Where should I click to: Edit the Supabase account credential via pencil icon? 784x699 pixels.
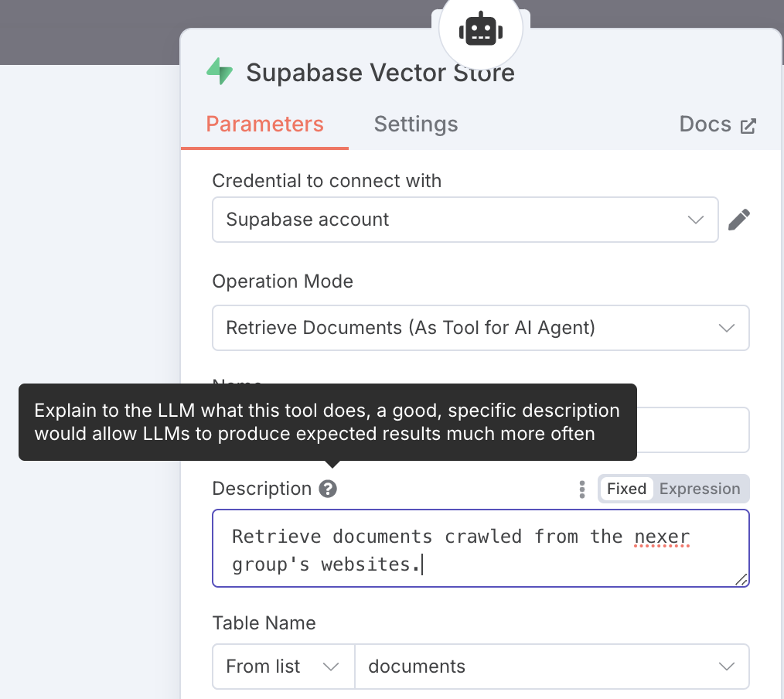click(738, 220)
